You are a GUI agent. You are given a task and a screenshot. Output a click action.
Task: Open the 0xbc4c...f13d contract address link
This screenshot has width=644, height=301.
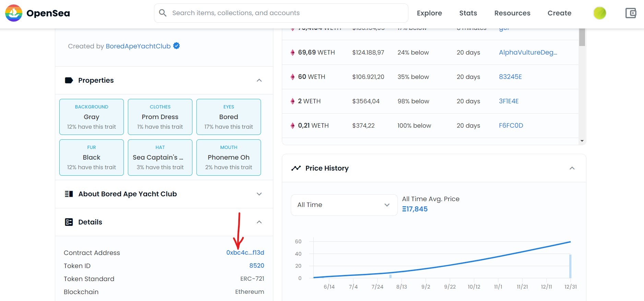(x=245, y=253)
